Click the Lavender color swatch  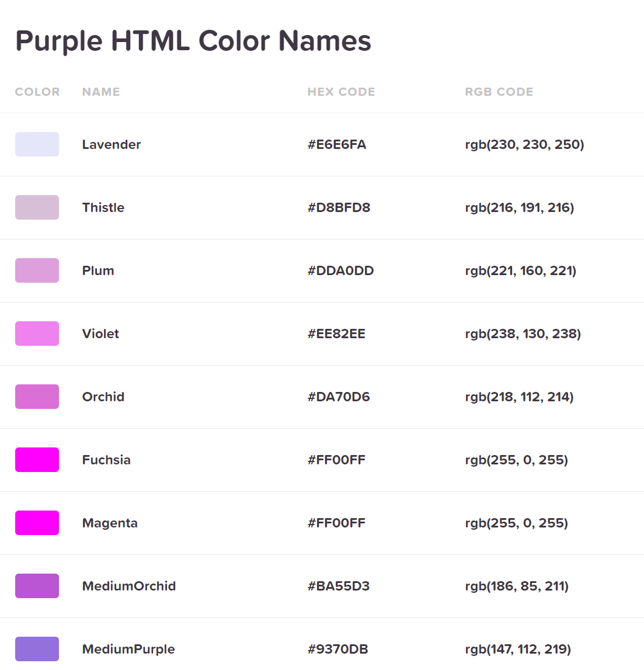37,144
